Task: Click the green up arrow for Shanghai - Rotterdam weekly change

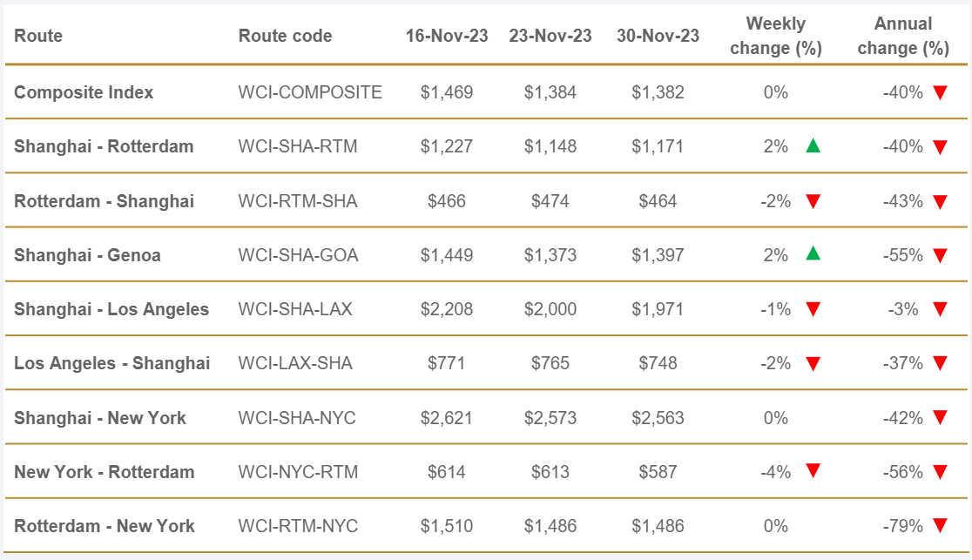Action: [x=813, y=146]
